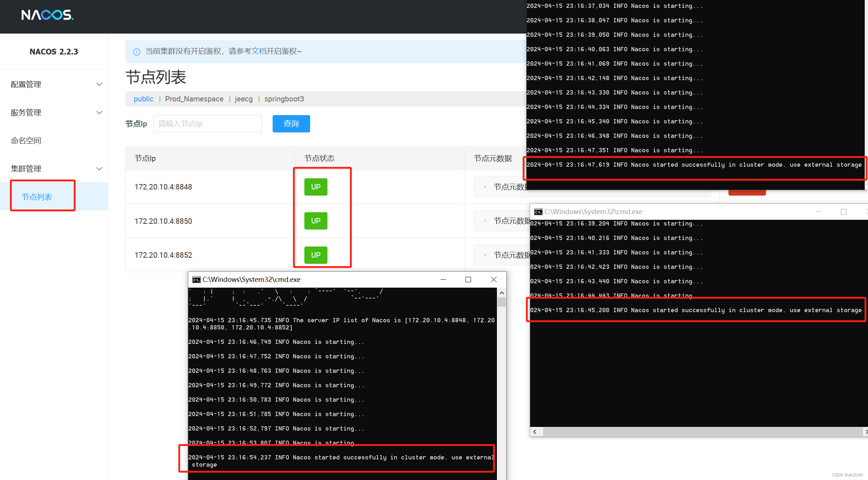Switch to springboot3 namespace tab

point(284,99)
